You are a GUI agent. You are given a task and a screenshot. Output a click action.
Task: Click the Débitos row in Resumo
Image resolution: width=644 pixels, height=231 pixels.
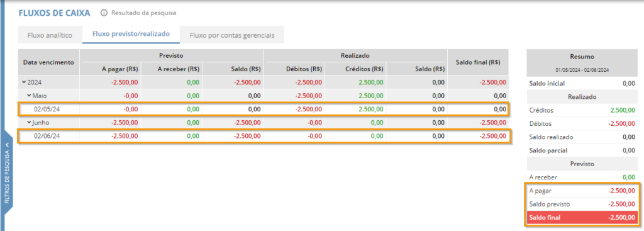(582, 124)
